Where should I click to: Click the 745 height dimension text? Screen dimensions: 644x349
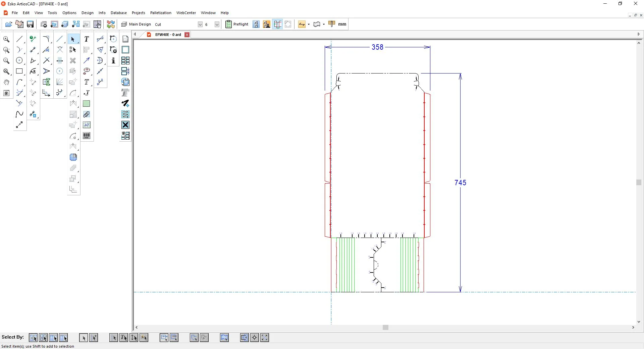[460, 183]
